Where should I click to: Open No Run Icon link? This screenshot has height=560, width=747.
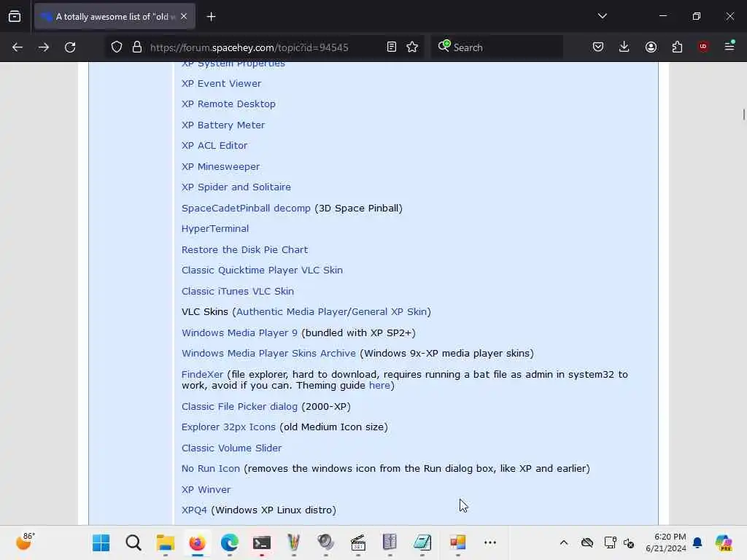211,469
